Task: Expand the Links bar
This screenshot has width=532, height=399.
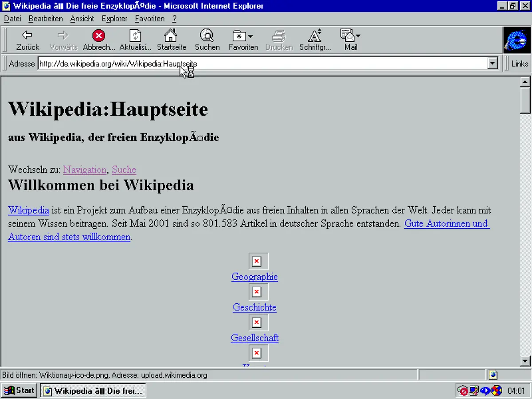Action: tap(519, 63)
